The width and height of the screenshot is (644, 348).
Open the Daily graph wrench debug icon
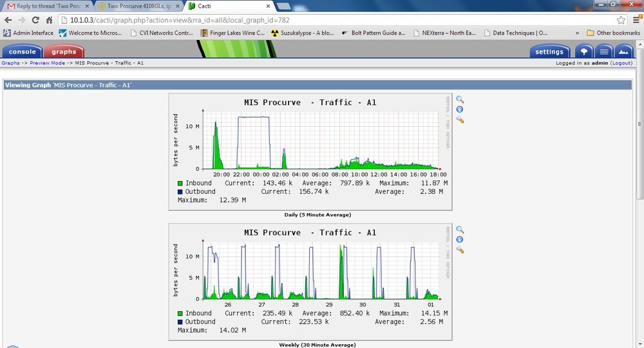pyautogui.click(x=460, y=120)
